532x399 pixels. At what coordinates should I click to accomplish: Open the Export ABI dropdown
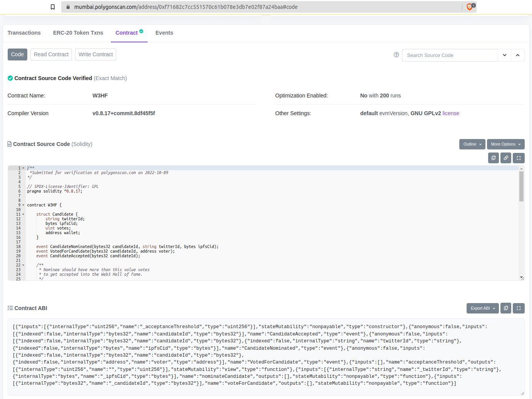click(483, 308)
